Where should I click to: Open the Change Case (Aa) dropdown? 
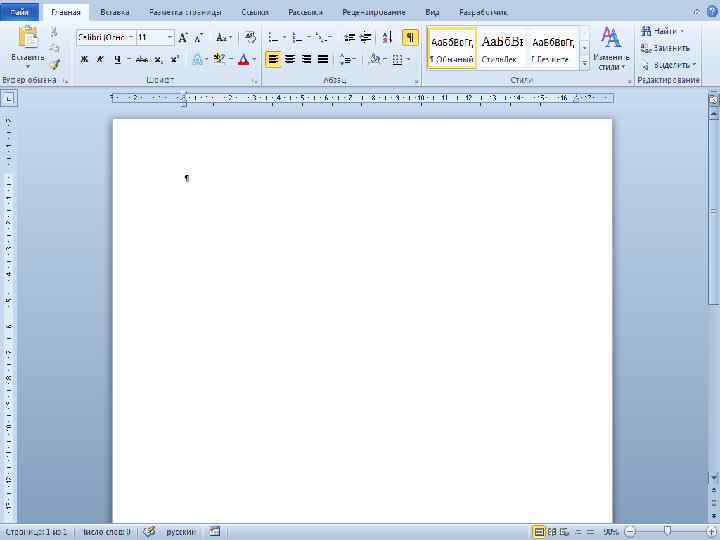(224, 38)
